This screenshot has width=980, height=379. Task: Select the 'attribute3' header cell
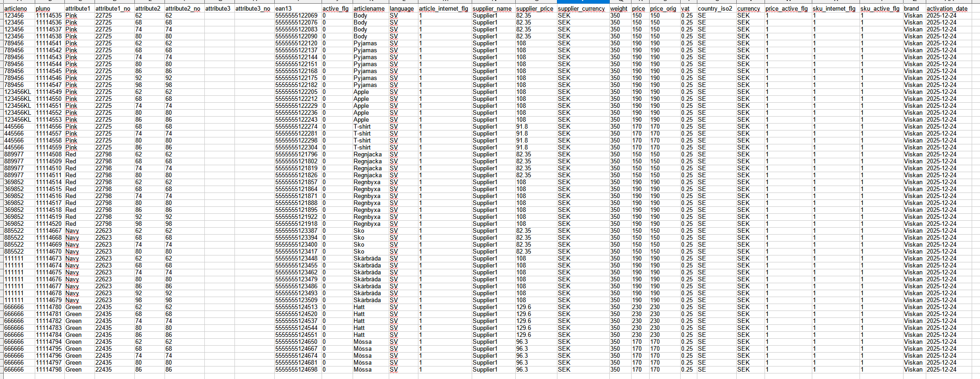[x=218, y=9]
